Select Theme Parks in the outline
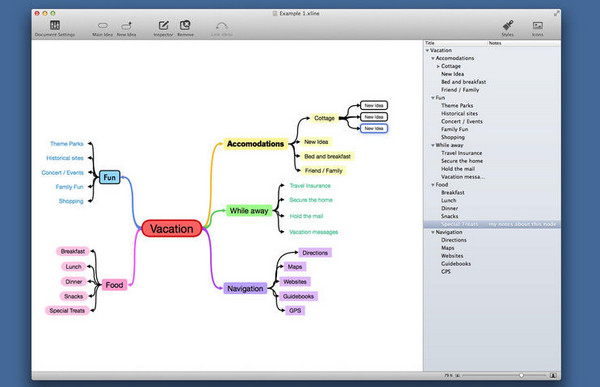 point(457,106)
